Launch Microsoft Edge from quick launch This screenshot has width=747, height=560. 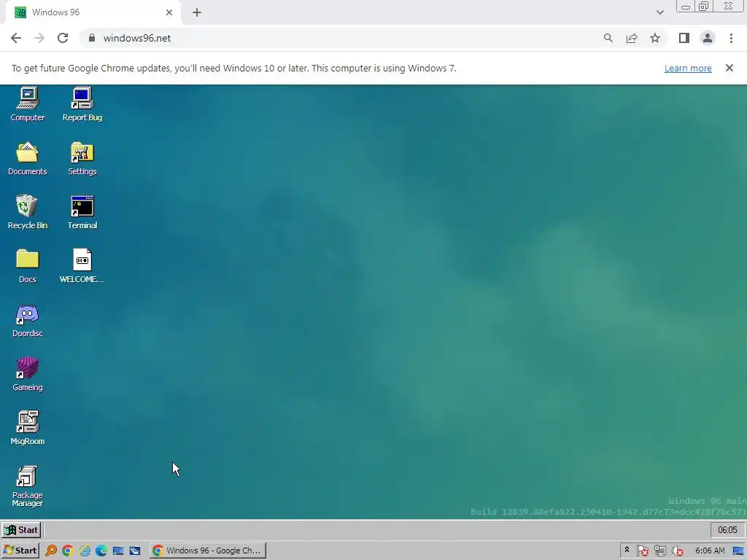(x=101, y=551)
